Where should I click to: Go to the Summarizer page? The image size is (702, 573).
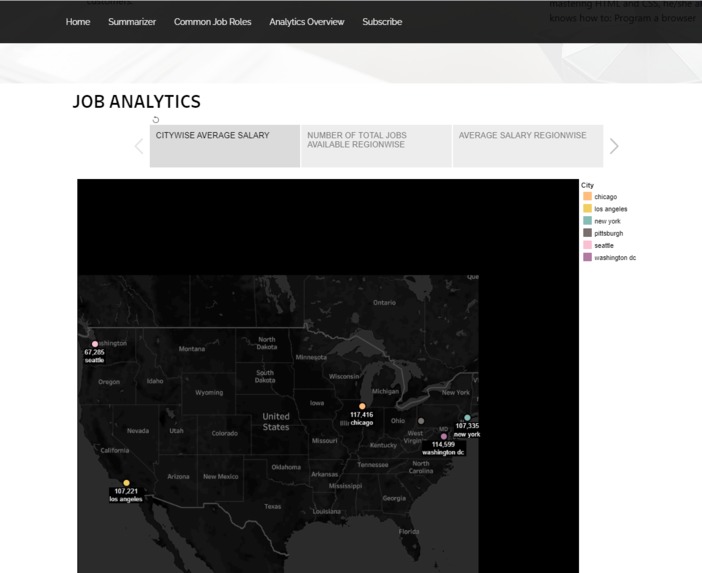(132, 21)
